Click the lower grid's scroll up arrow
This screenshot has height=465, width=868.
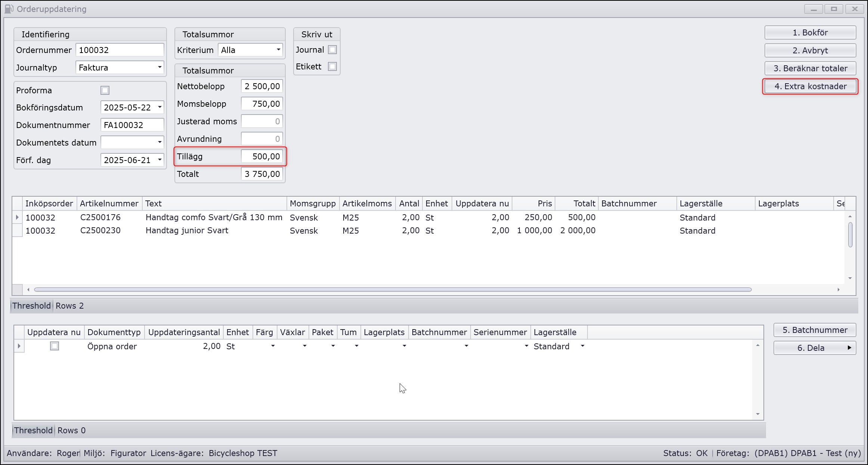click(x=758, y=346)
